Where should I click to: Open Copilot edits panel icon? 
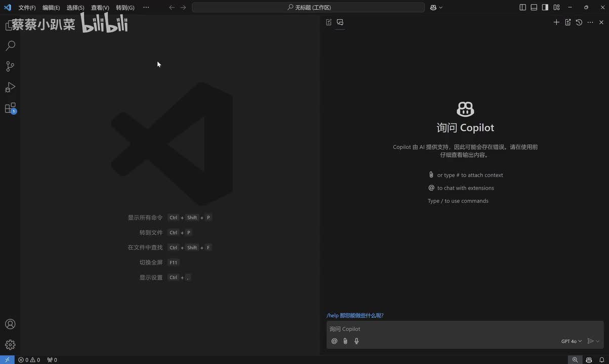click(x=329, y=22)
